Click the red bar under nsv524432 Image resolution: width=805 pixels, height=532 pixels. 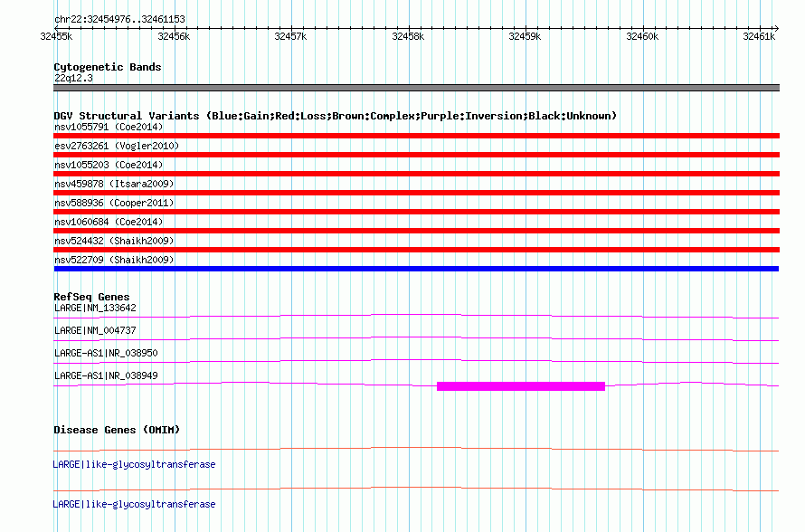416,250
